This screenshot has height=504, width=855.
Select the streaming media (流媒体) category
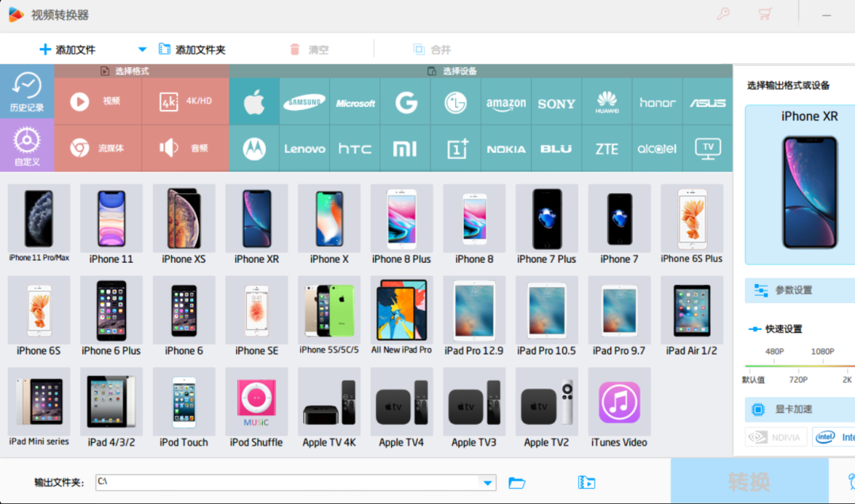[97, 148]
